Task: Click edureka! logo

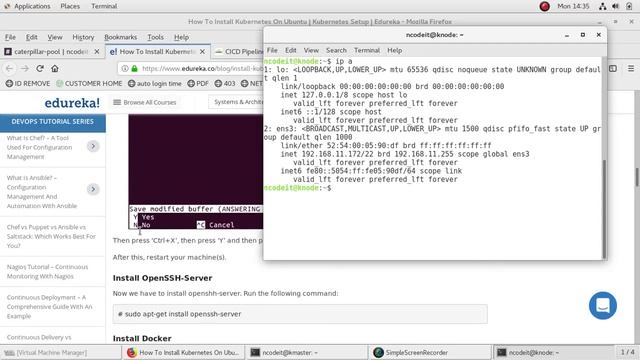Action: pos(72,102)
